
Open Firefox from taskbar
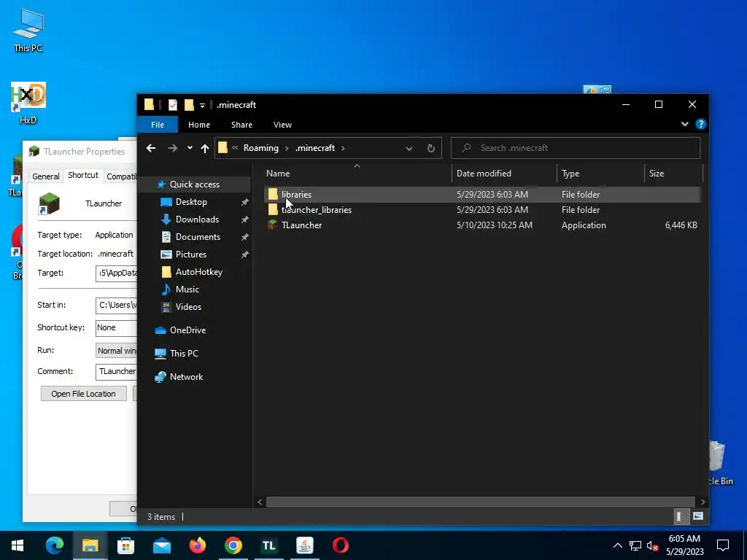[x=197, y=545]
